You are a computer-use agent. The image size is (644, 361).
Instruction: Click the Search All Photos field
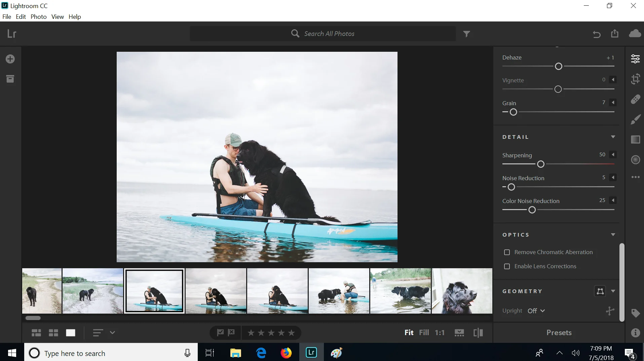(323, 34)
